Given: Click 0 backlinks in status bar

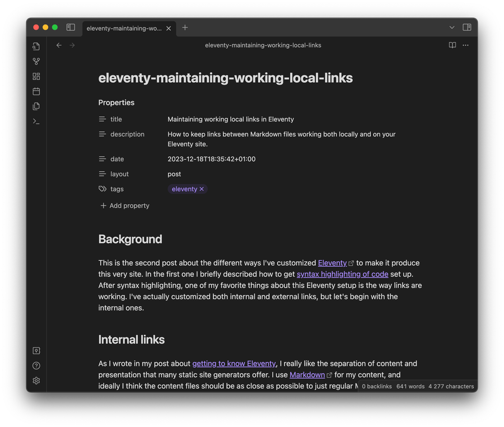Looking at the screenshot, I should click(377, 387).
